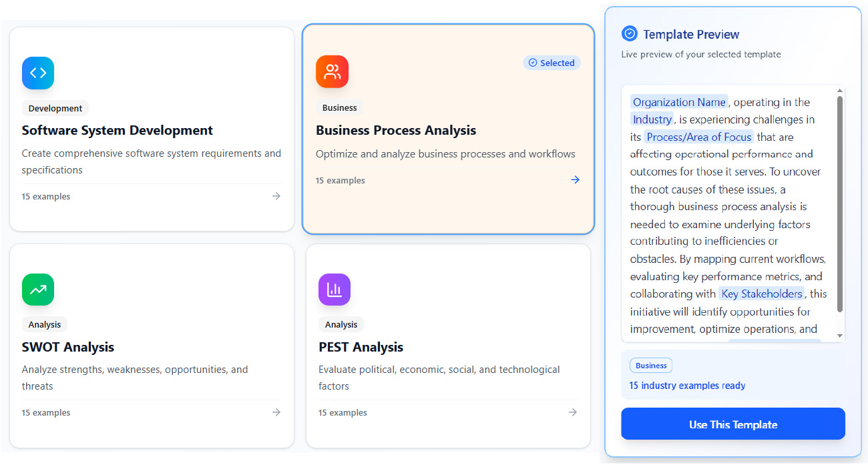The height and width of the screenshot is (467, 868).
Task: Open the 15 industry examples ready link
Action: pyautogui.click(x=687, y=386)
